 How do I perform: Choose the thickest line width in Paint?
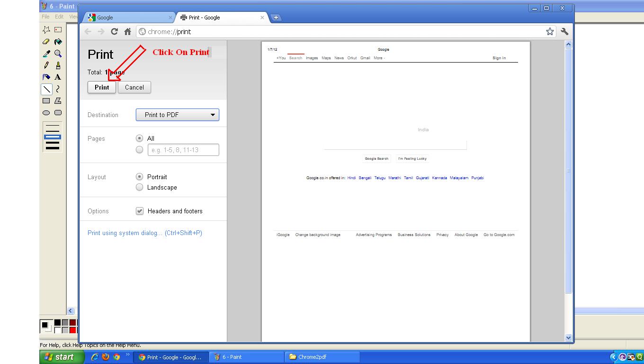click(53, 148)
